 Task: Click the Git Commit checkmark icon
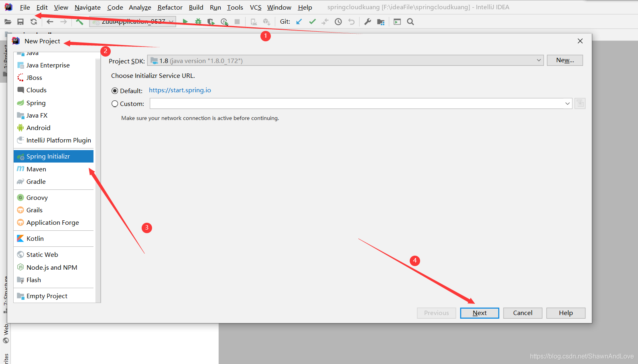[x=312, y=22]
